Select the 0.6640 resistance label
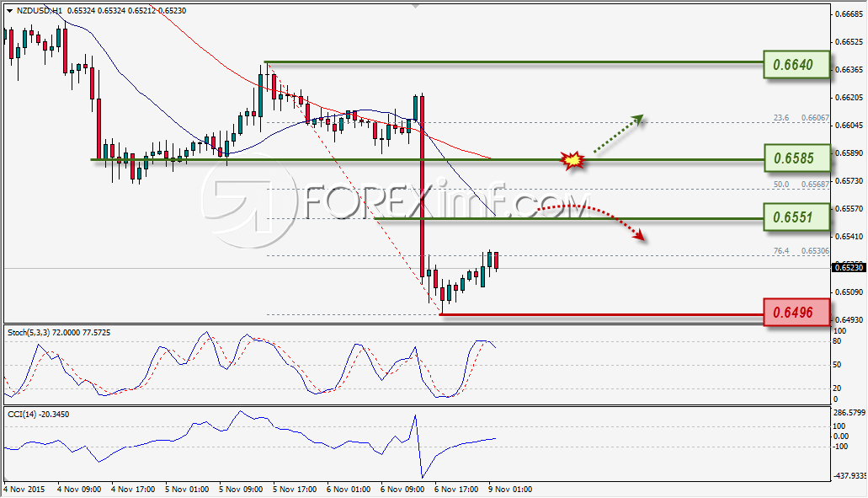 (796, 65)
